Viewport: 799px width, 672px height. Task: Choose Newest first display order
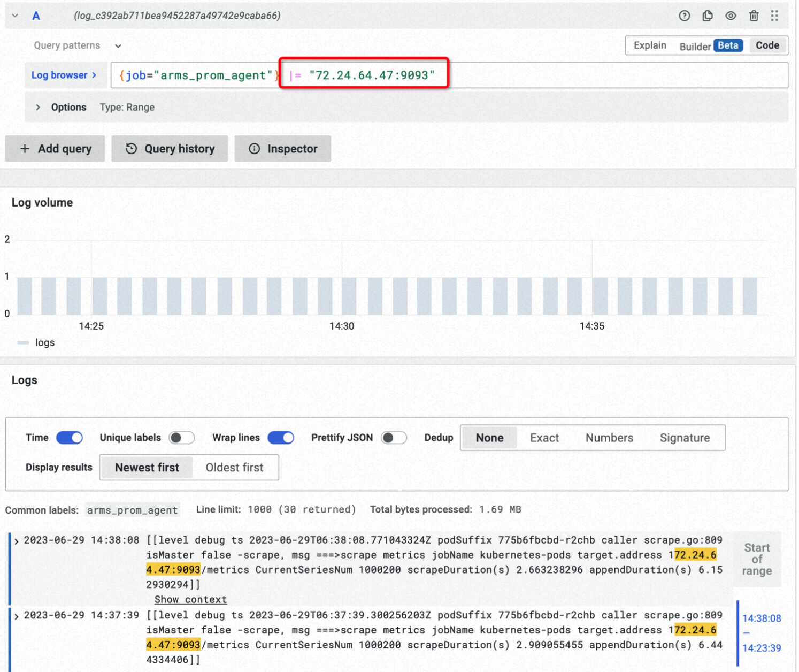click(x=147, y=468)
